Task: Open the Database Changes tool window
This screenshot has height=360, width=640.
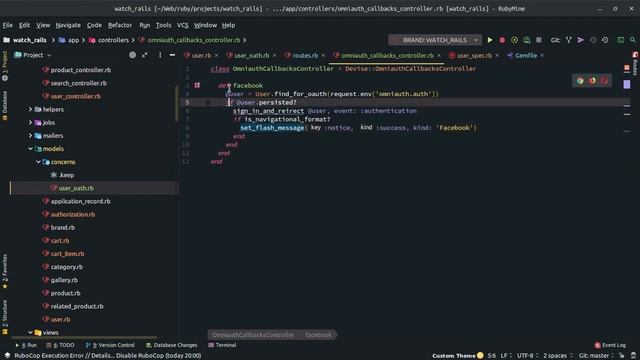Action: coord(171,345)
